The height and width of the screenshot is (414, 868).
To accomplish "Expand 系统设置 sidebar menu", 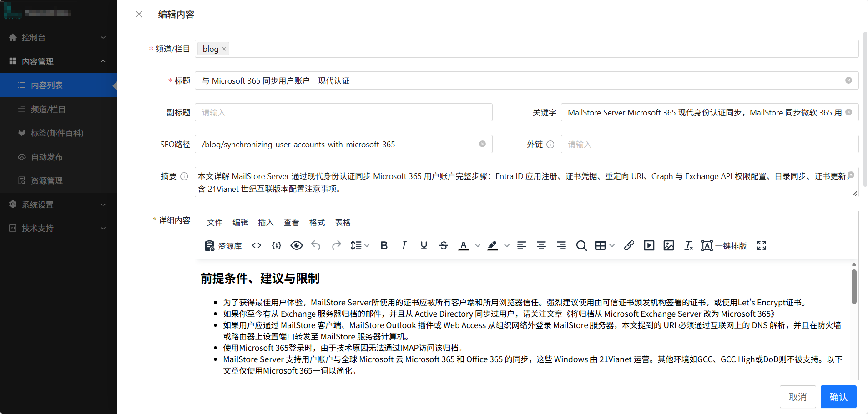I will (x=59, y=205).
